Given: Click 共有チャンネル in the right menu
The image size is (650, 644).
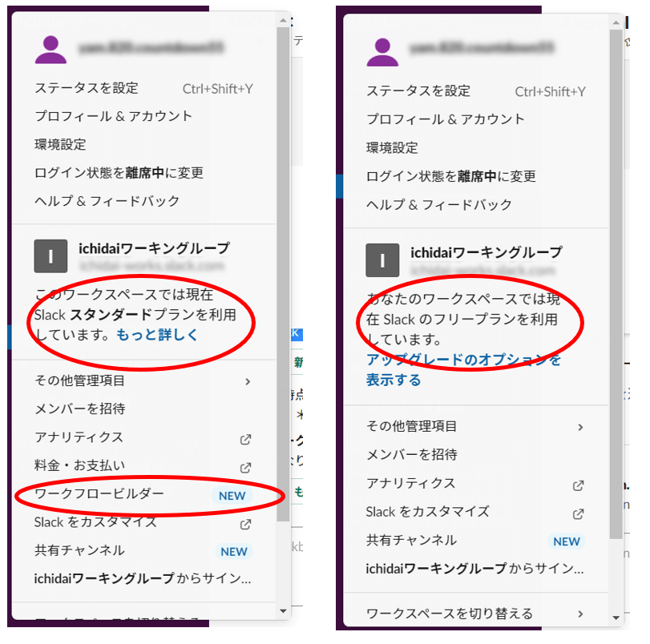Looking at the screenshot, I should coord(476,541).
